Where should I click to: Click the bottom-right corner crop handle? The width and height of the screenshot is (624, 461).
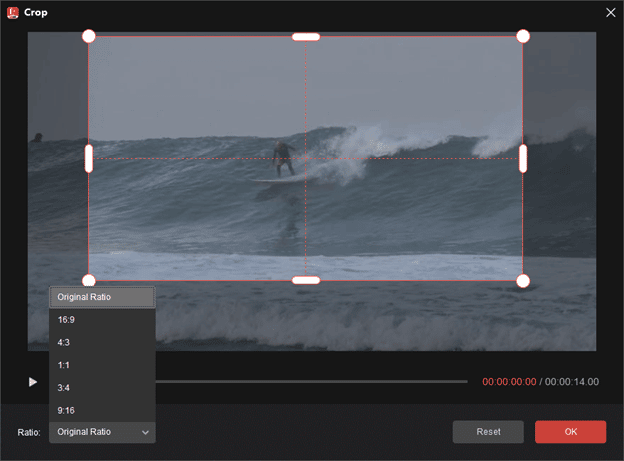point(522,280)
